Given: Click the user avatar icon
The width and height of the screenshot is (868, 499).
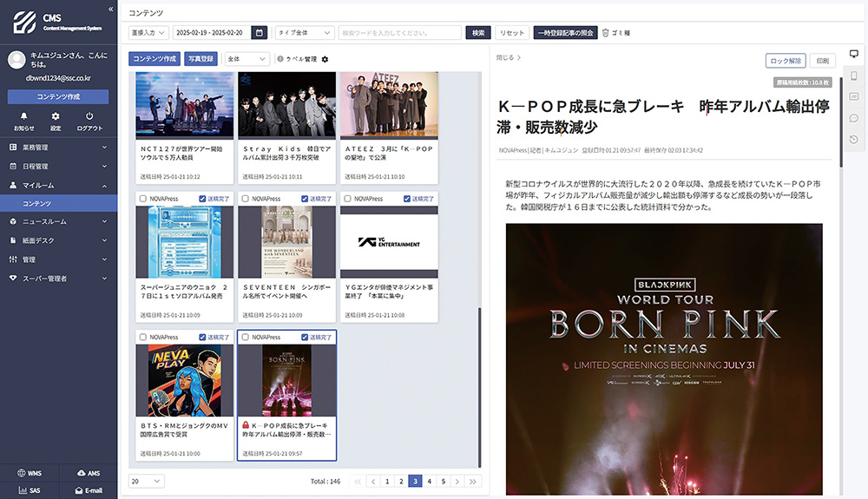Looking at the screenshot, I should point(16,60).
